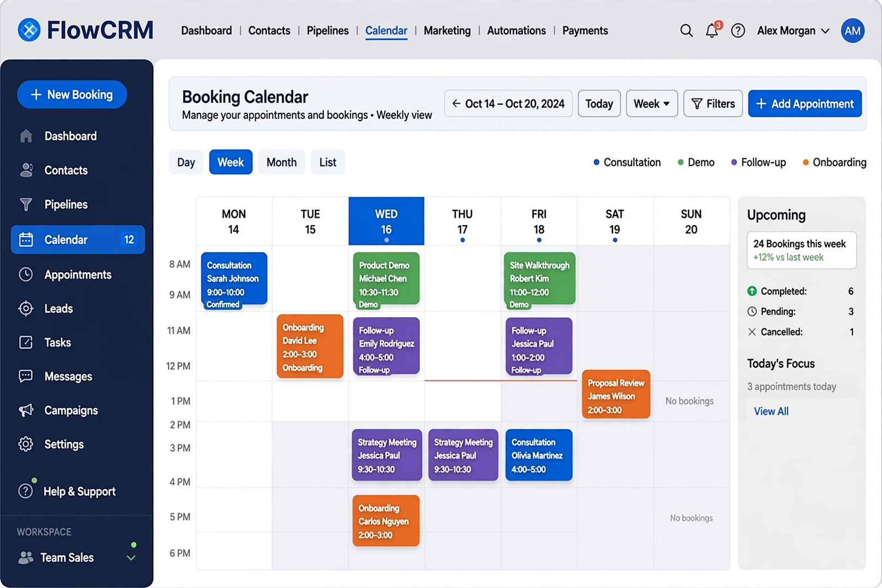Viewport: 882px width, 588px height.
Task: Open Emily Rodriguez Follow-up appointment
Action: pyautogui.click(x=386, y=346)
